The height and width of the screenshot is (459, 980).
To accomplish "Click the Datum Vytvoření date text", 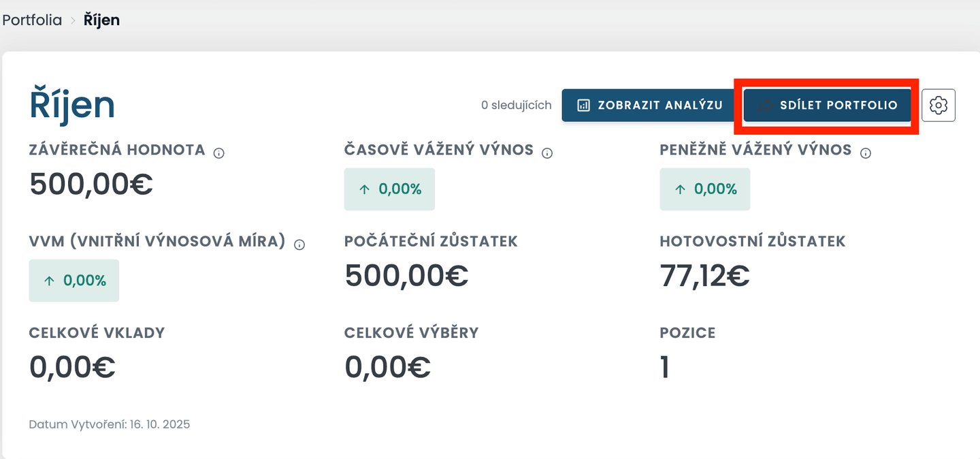I will (x=110, y=424).
